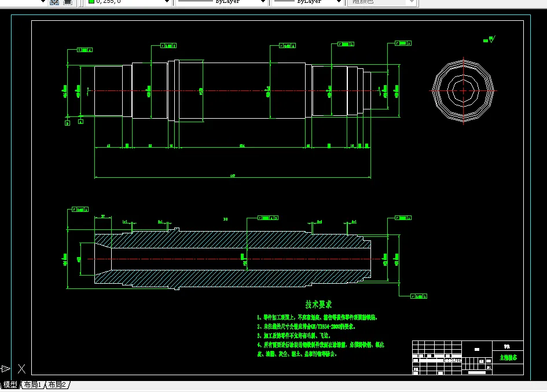Open the layer settings gear icon
The height and width of the screenshot is (392, 547).
coord(54,2)
